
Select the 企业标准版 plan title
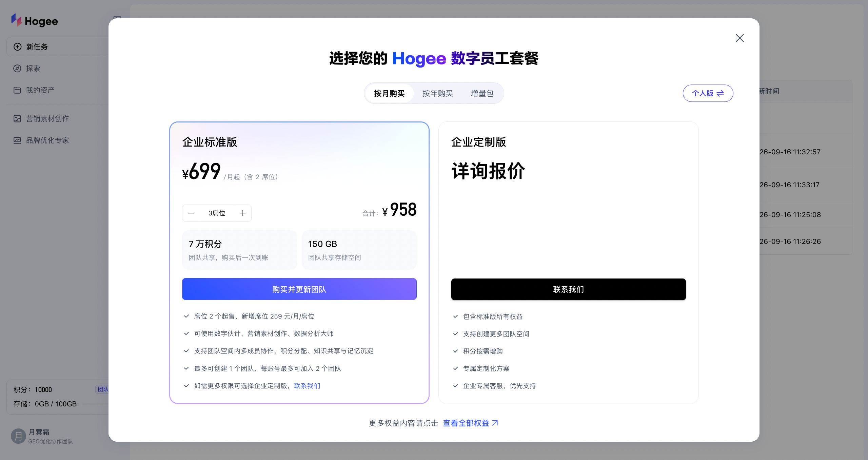[210, 142]
